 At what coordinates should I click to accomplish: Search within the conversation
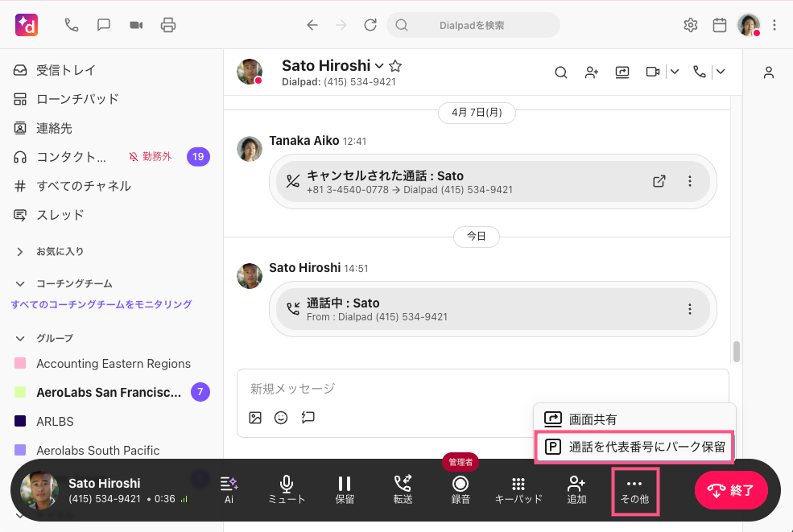tap(560, 72)
